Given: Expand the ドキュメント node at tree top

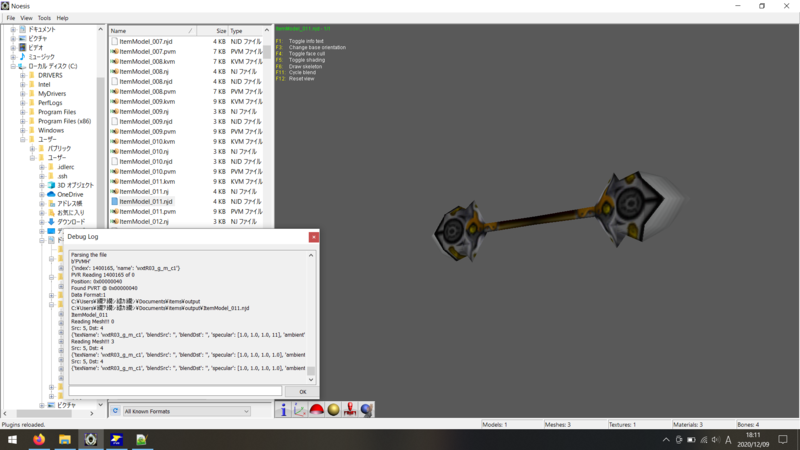Looking at the screenshot, I should click(13, 29).
